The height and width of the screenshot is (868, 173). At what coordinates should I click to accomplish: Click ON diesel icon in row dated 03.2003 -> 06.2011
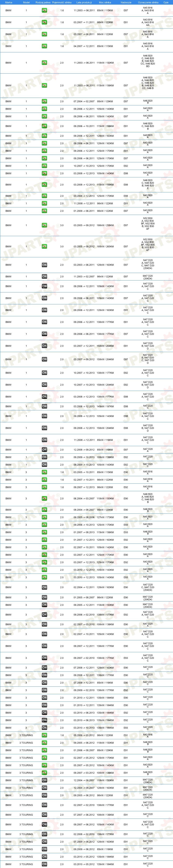coord(44,265)
